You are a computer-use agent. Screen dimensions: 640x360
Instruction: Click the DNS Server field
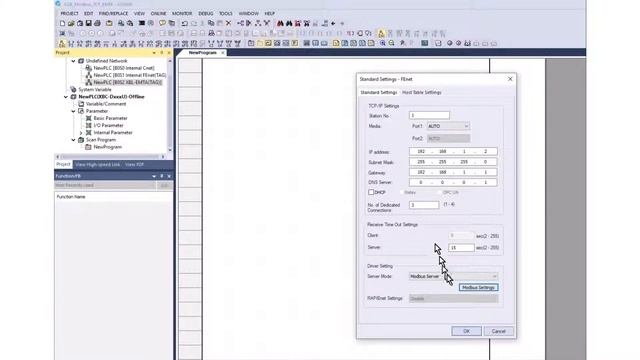coord(453,182)
